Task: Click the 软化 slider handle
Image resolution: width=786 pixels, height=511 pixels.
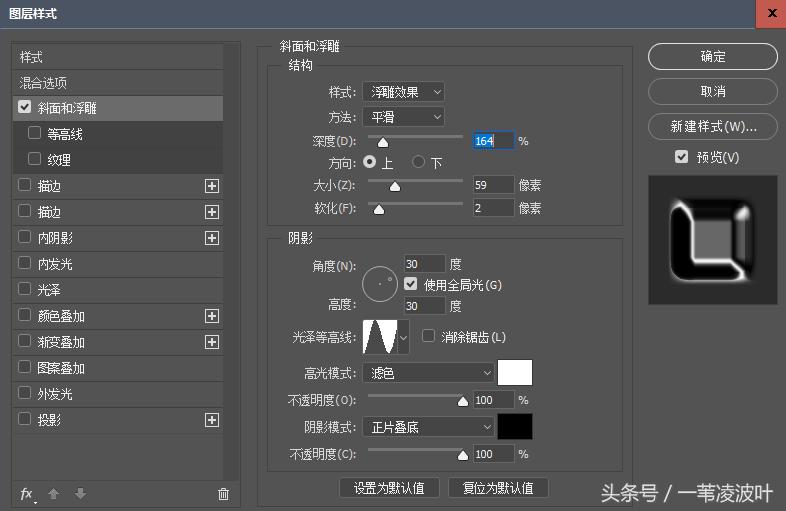Action: pyautogui.click(x=379, y=209)
